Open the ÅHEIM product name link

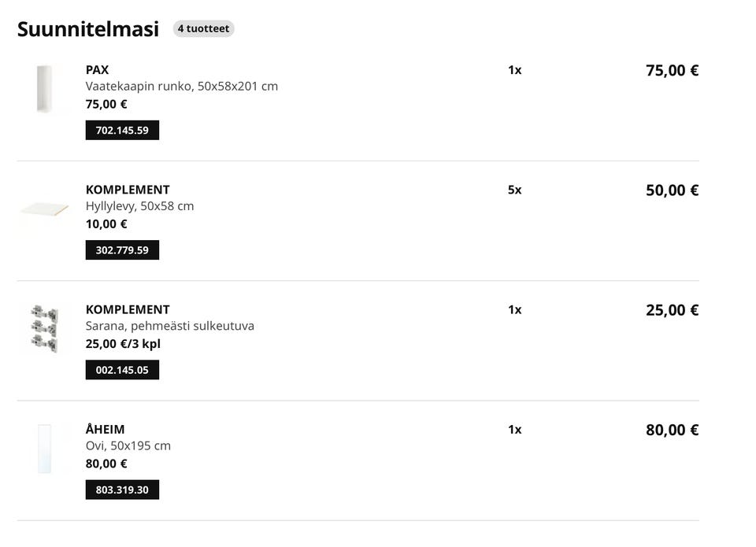click(x=105, y=430)
